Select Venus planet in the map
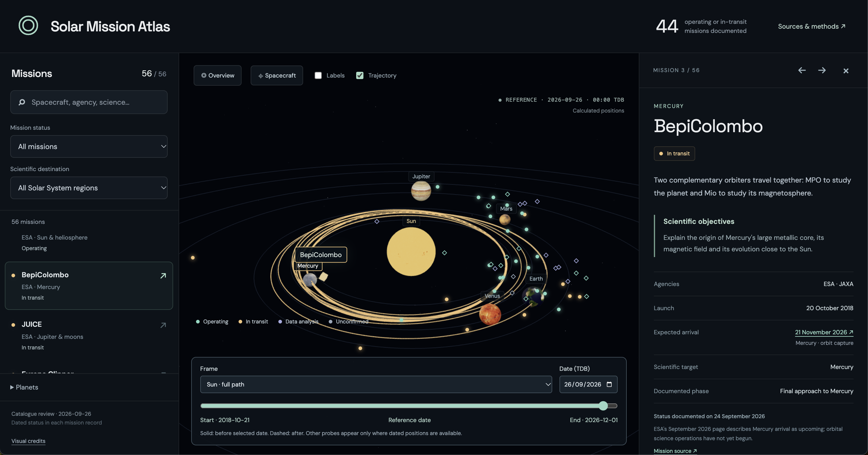 [x=490, y=314]
